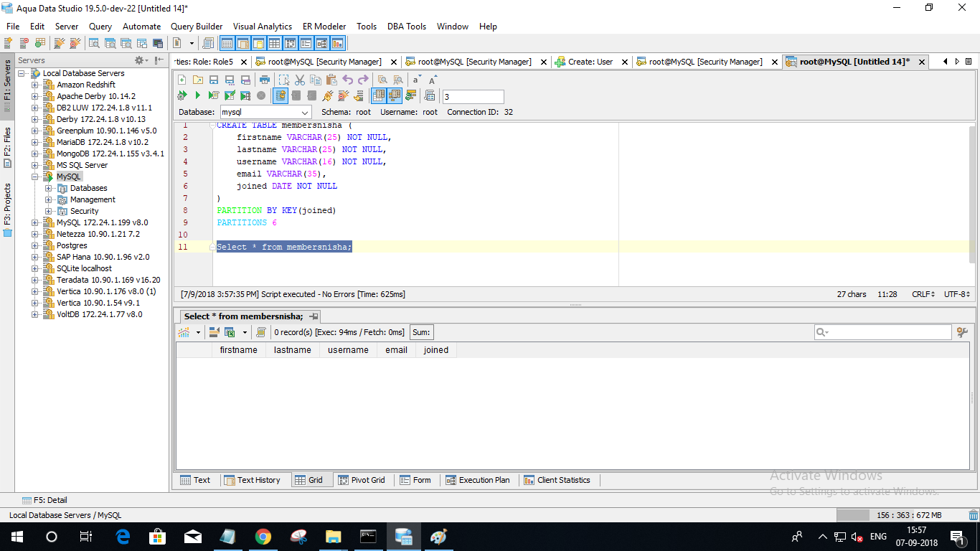Open the F2: Files side panel

7,147
